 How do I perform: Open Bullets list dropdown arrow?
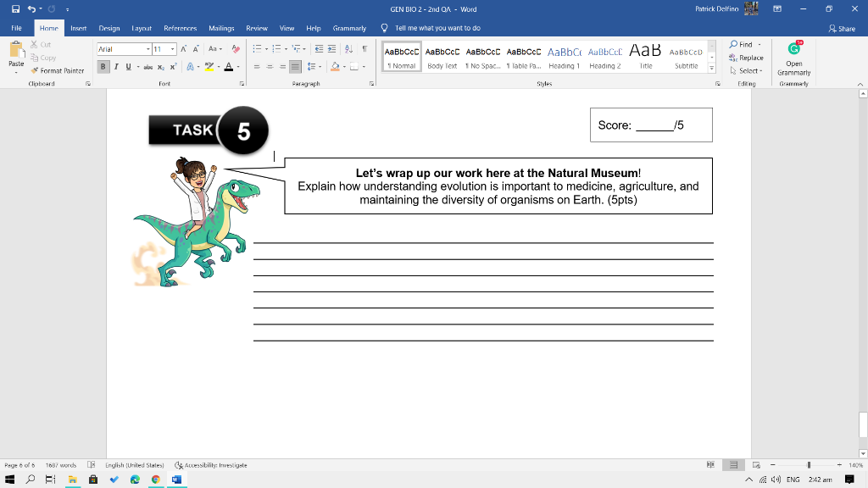(x=266, y=49)
